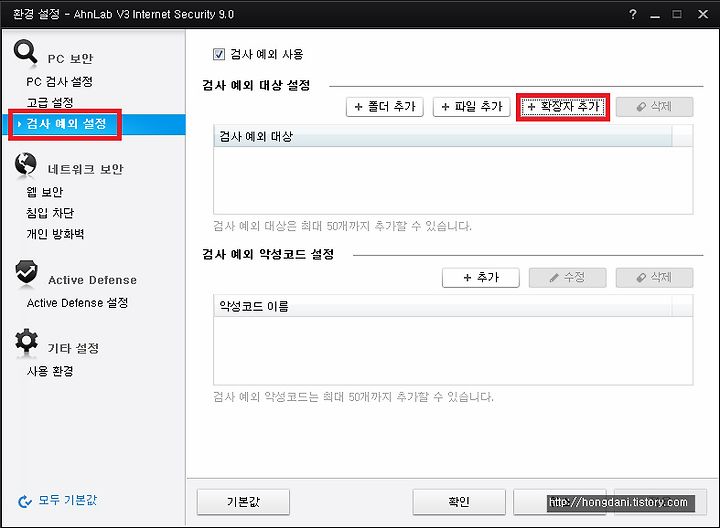Select 검사 예외 설정 in sidebar
The height and width of the screenshot is (528, 720).
(x=94, y=124)
